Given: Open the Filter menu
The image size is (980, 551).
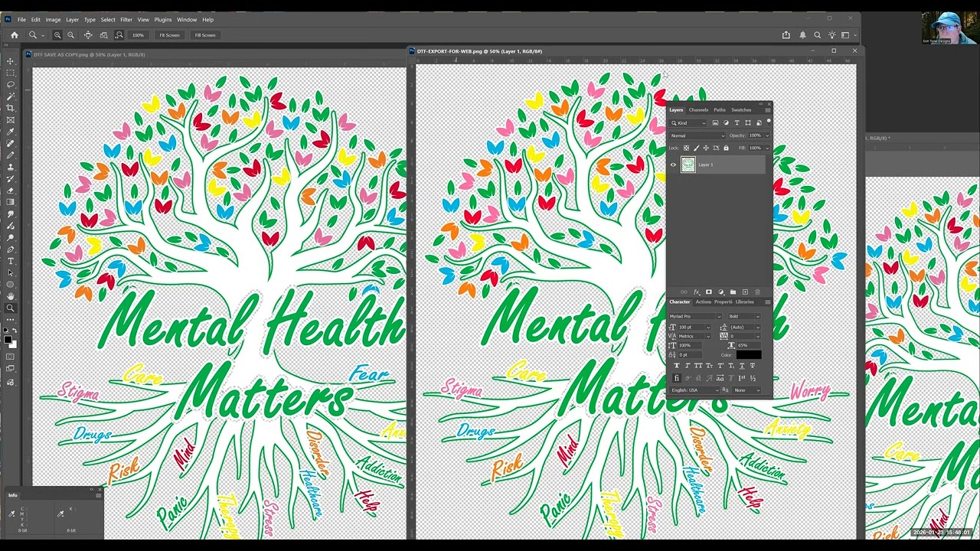Looking at the screenshot, I should tap(126, 20).
